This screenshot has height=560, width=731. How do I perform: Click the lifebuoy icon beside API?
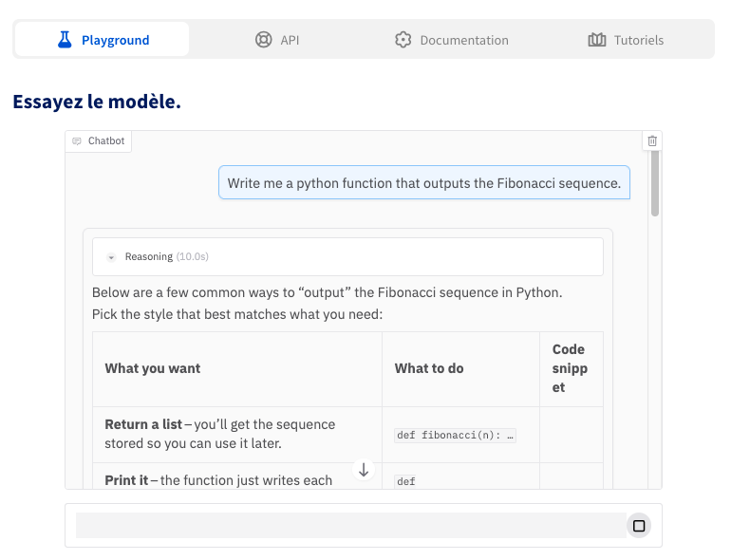(x=264, y=40)
